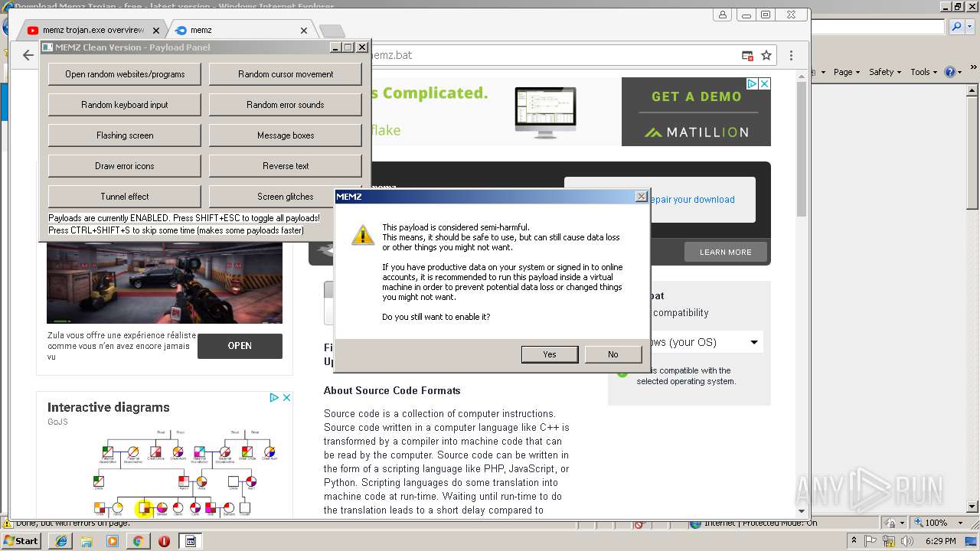This screenshot has height=551, width=980.
Task: Open a new Chrome tab
Action: tap(332, 31)
